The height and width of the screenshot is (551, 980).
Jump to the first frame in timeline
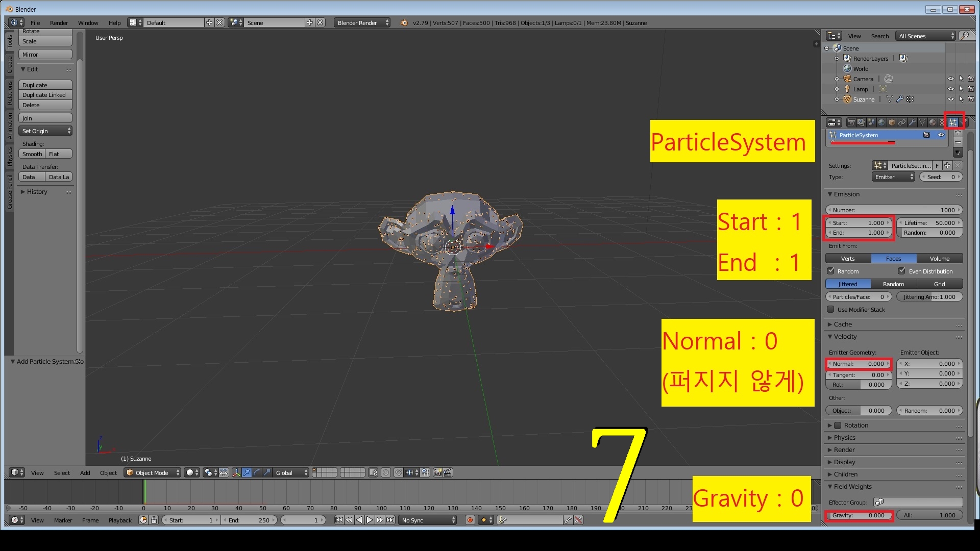[x=339, y=520]
